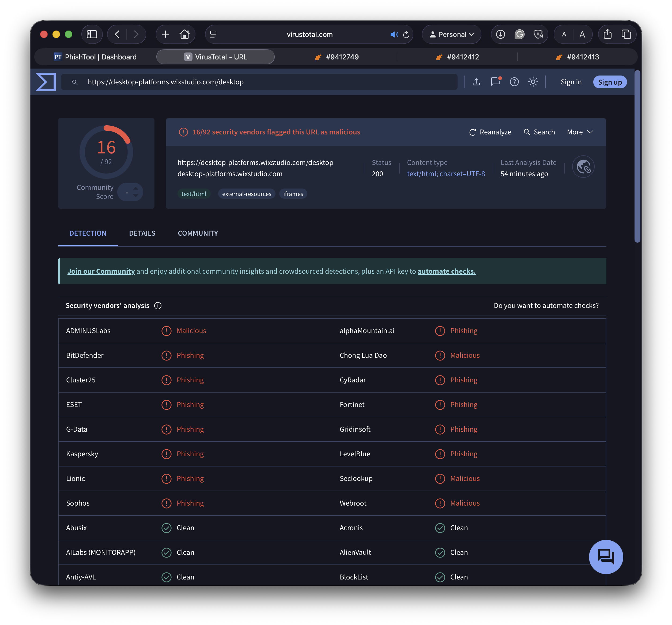The height and width of the screenshot is (625, 672).
Task: Click the upload file icon
Action: point(476,82)
